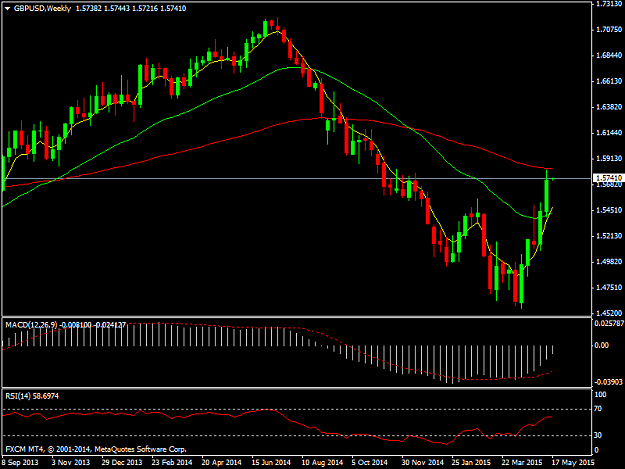Click the 1.45200 price axis label

(609, 313)
